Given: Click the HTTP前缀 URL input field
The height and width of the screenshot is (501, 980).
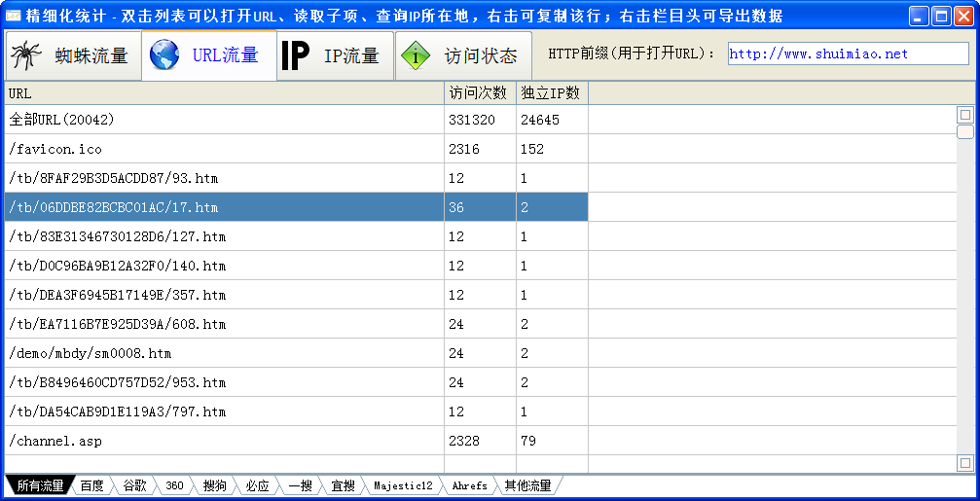Looking at the screenshot, I should tap(848, 54).
